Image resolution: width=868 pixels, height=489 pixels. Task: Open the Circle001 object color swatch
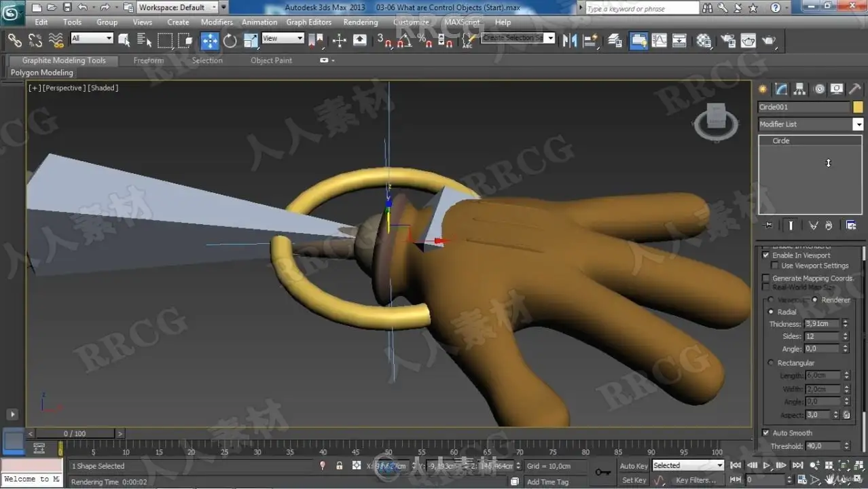[x=858, y=107]
